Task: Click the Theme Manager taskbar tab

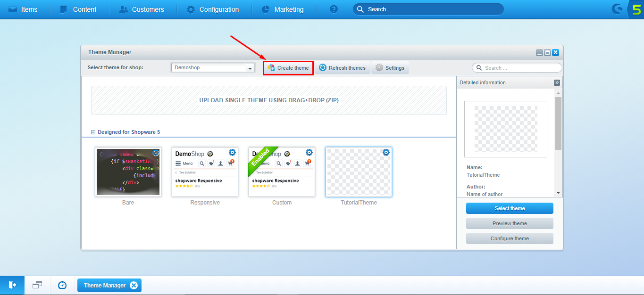Action: [109, 285]
